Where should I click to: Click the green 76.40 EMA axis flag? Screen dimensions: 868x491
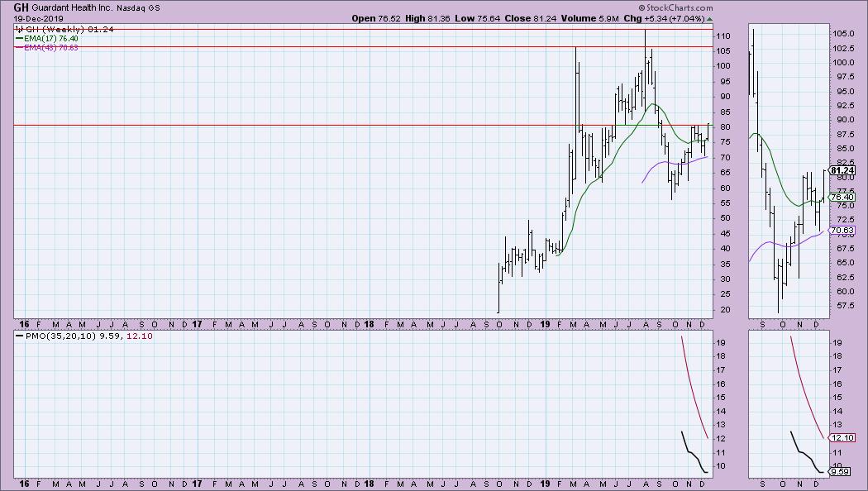pos(843,197)
